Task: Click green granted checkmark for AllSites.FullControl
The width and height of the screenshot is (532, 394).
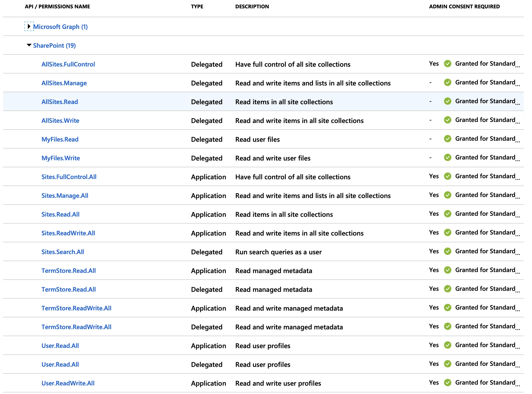Action: (447, 64)
